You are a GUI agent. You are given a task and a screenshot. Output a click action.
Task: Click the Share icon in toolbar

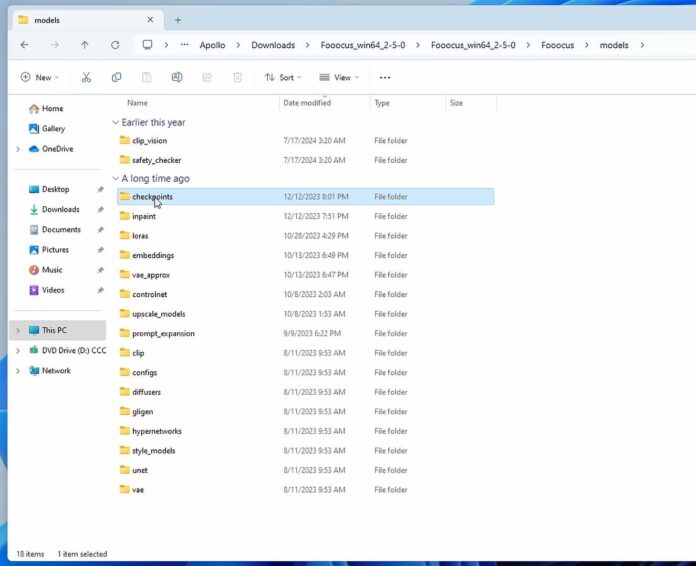coord(207,78)
